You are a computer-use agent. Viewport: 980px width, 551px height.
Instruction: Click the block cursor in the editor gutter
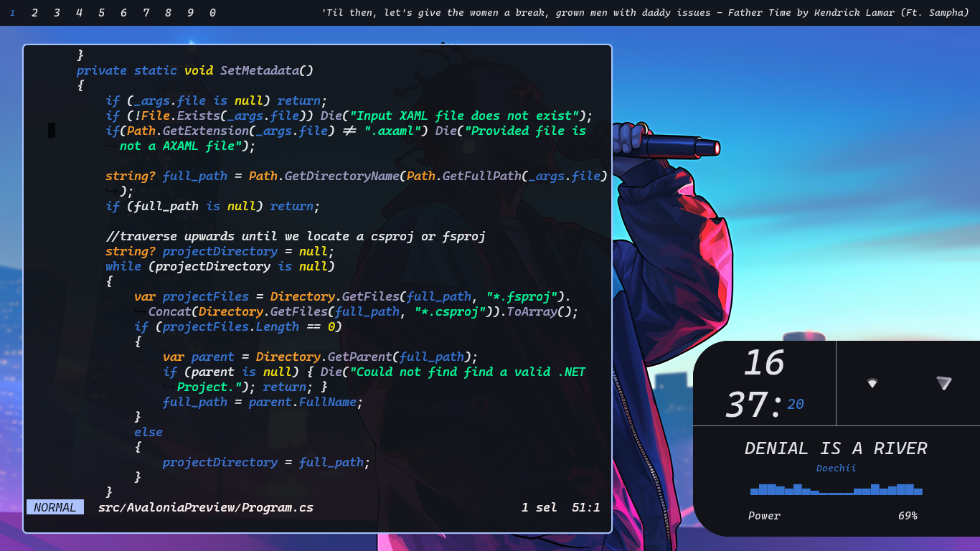[51, 131]
